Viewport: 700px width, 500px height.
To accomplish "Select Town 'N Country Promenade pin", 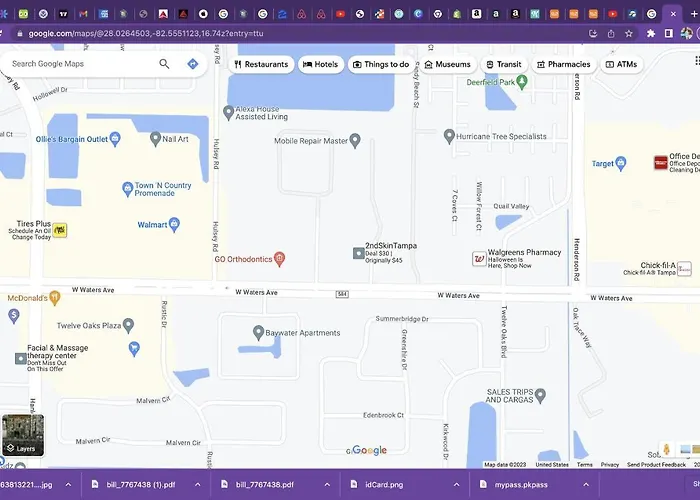I will click(x=128, y=189).
